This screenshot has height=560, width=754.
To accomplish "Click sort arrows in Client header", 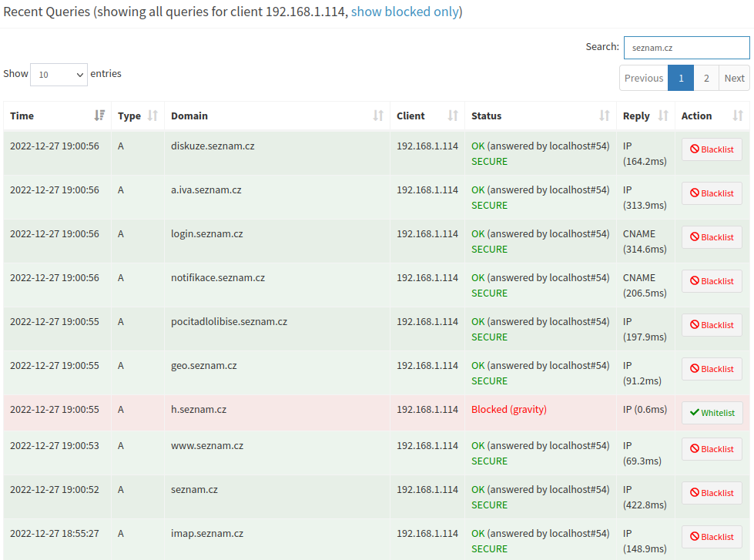I will click(453, 116).
